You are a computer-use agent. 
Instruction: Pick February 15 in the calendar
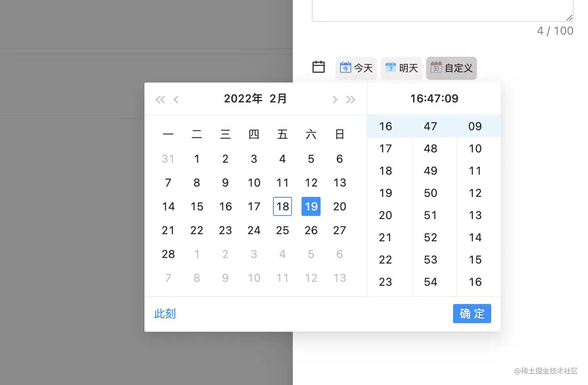[x=197, y=206]
